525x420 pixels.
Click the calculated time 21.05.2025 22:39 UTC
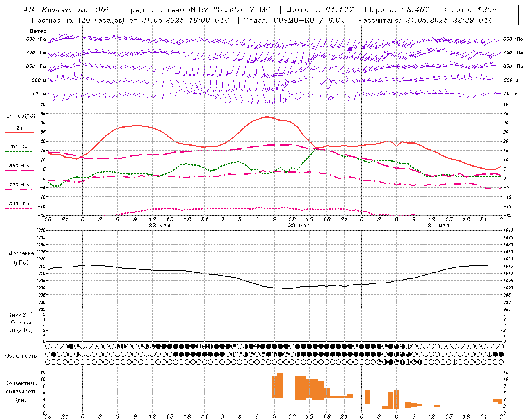tap(450, 20)
